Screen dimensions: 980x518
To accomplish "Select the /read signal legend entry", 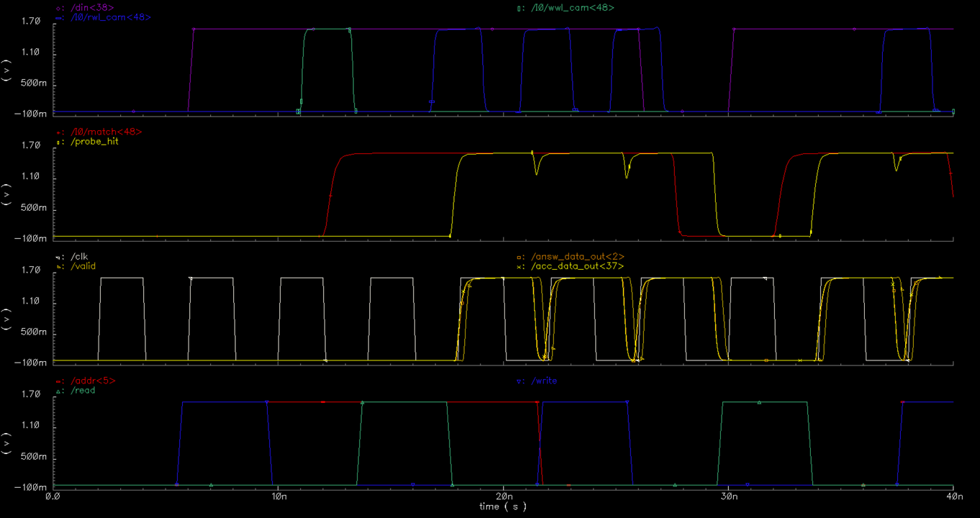I will coord(83,391).
